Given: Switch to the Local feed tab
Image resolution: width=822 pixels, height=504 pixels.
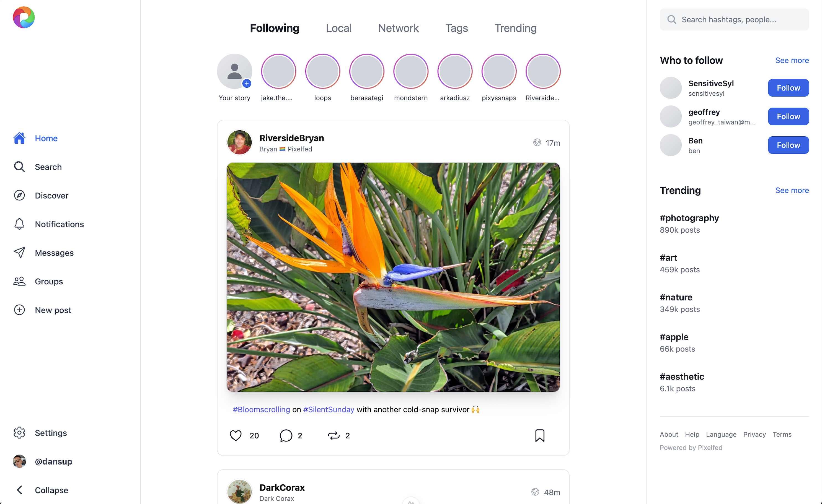Looking at the screenshot, I should click(338, 28).
